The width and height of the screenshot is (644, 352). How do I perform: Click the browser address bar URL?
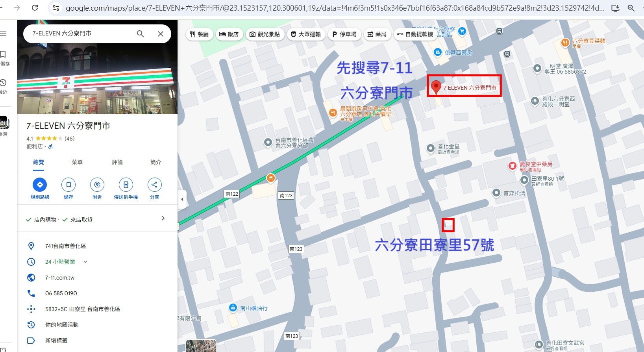(x=335, y=8)
